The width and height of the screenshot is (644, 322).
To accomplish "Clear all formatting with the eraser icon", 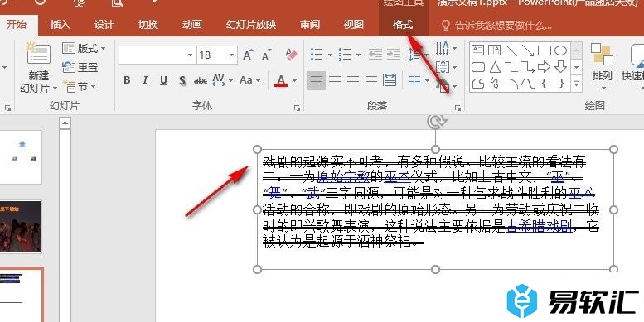I will point(291,55).
